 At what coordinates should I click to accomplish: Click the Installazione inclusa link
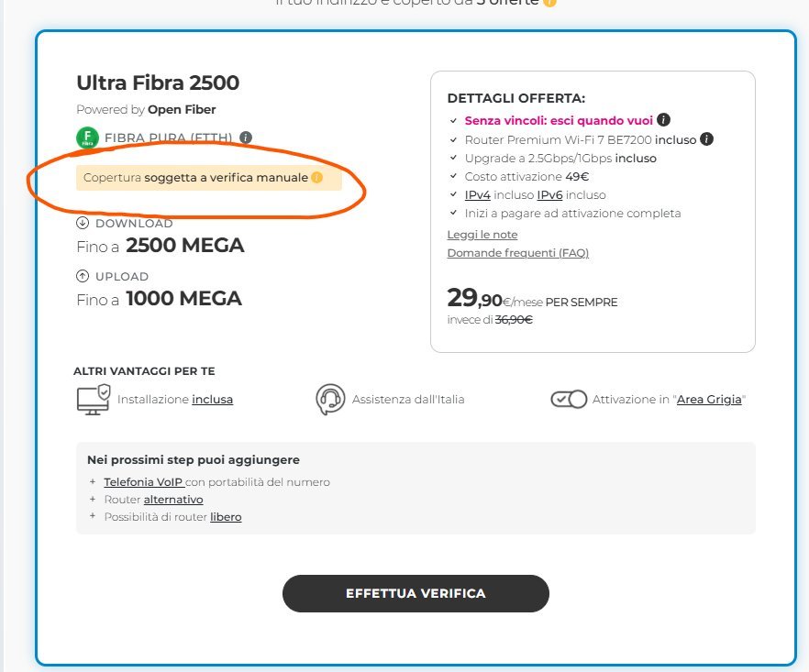point(212,400)
